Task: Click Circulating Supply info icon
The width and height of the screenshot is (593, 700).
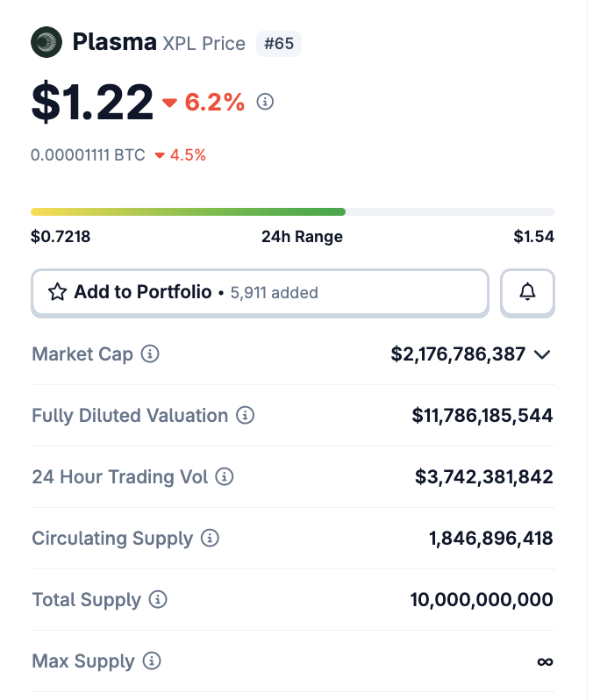Action: click(210, 539)
